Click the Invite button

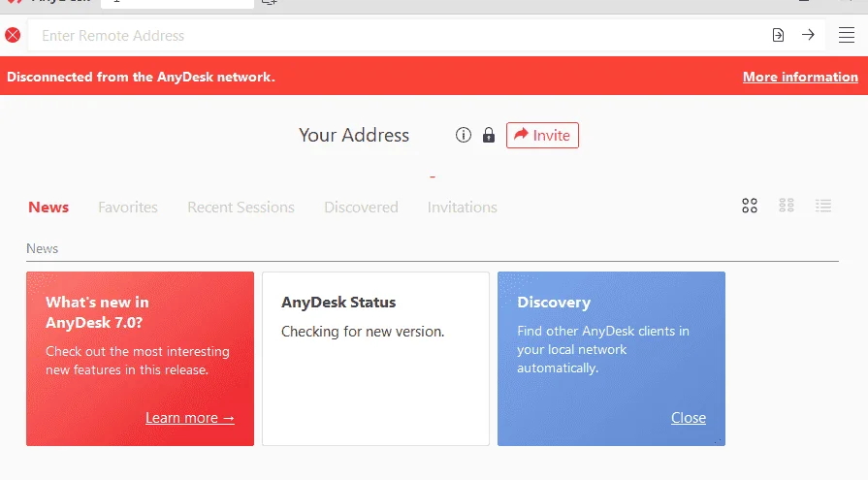pos(542,135)
